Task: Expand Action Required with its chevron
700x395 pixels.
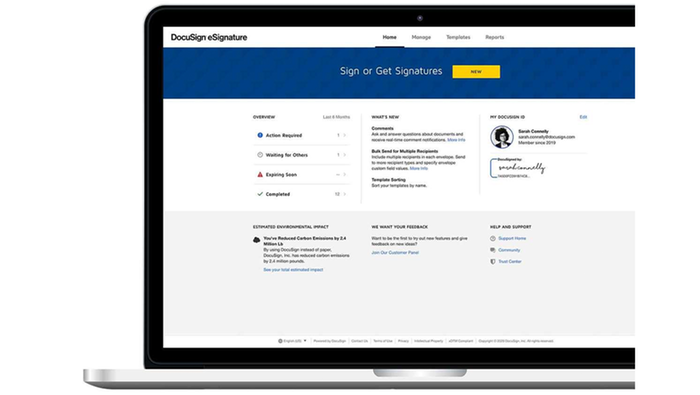Action: pos(345,135)
